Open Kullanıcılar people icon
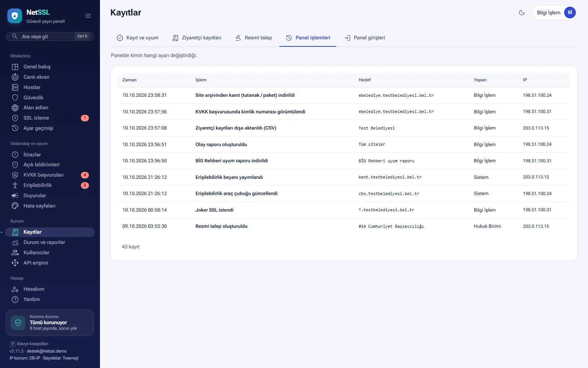 tap(15, 252)
